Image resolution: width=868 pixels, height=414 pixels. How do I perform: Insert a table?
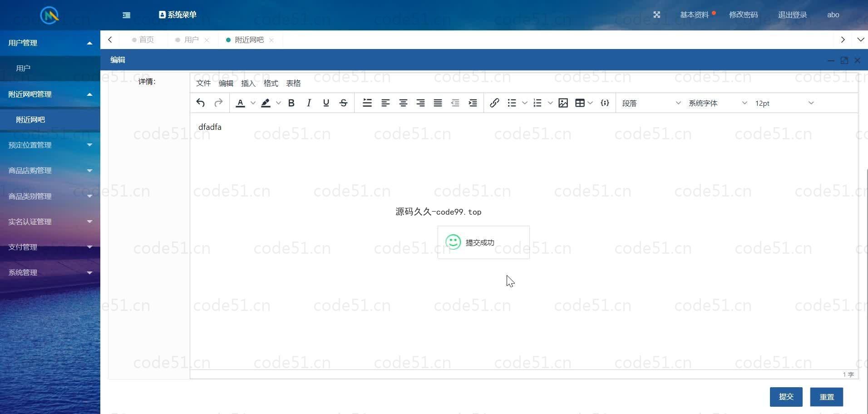(x=580, y=103)
